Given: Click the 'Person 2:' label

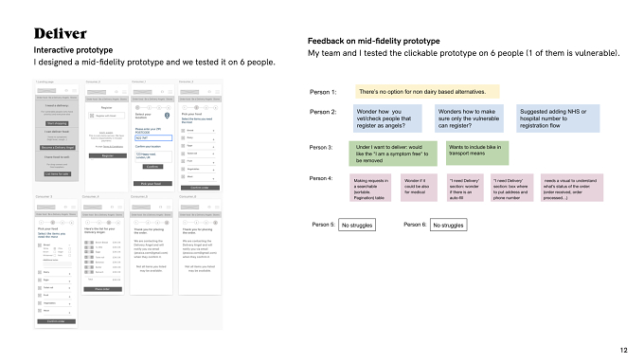Looking at the screenshot, I should (x=323, y=112).
